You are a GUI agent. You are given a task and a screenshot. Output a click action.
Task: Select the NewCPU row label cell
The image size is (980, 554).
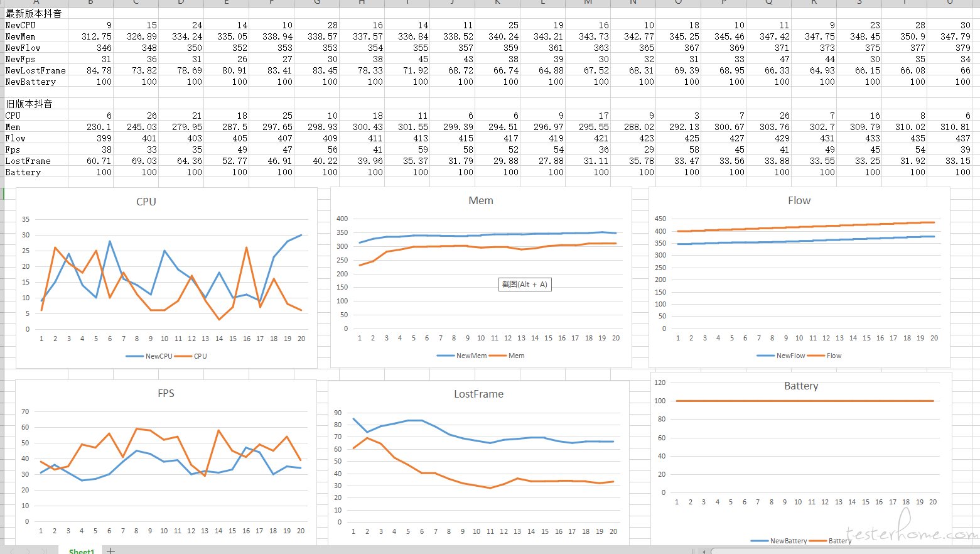(x=36, y=24)
